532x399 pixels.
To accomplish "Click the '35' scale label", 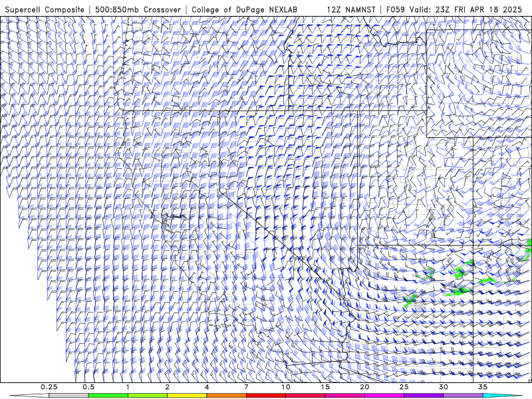I will pos(483,387).
